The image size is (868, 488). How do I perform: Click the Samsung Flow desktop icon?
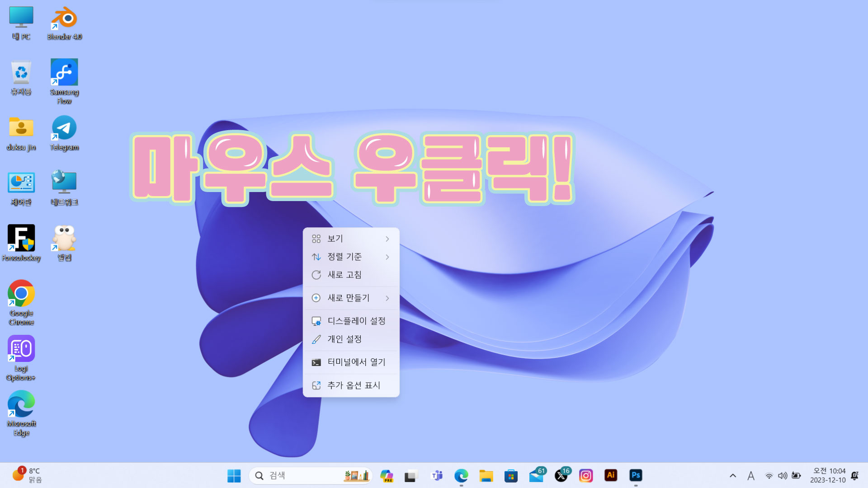coord(64,72)
